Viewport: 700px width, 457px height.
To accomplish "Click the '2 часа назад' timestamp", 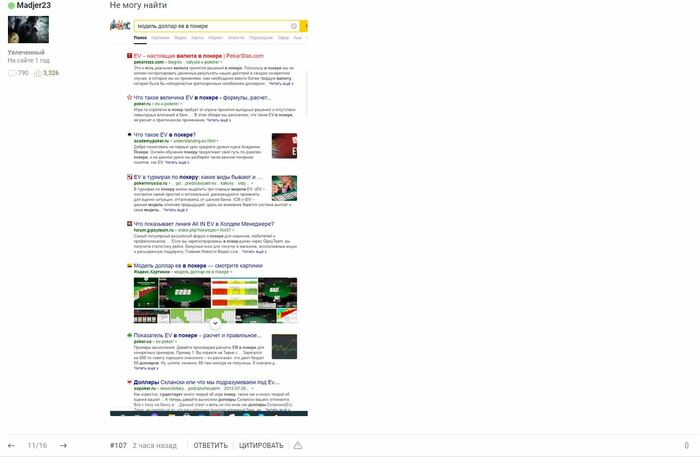I will click(154, 445).
